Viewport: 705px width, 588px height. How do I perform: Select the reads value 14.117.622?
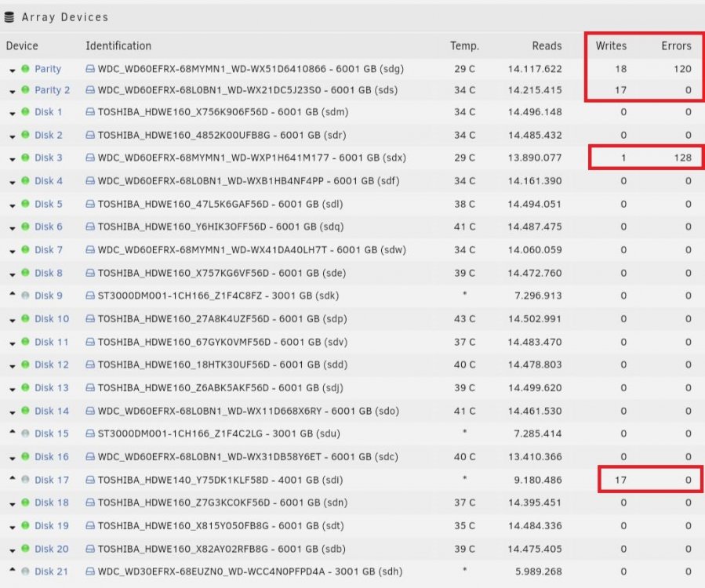pos(535,69)
